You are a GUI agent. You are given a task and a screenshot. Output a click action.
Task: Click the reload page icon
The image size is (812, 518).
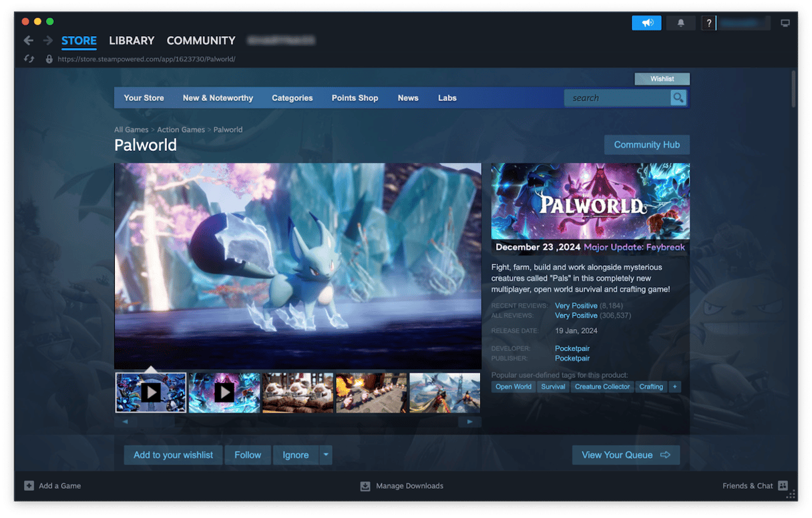point(29,59)
